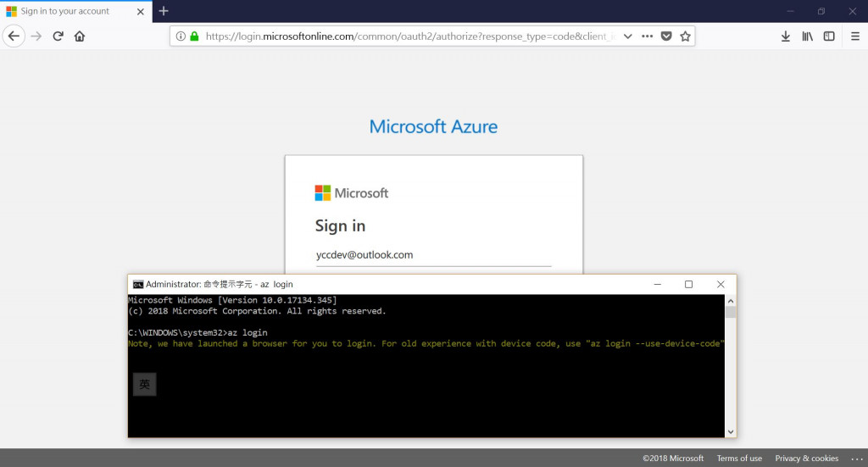Screen dimensions: 868x467
Task: Click the ©2018 Microsoft footer text
Action: pos(673,459)
